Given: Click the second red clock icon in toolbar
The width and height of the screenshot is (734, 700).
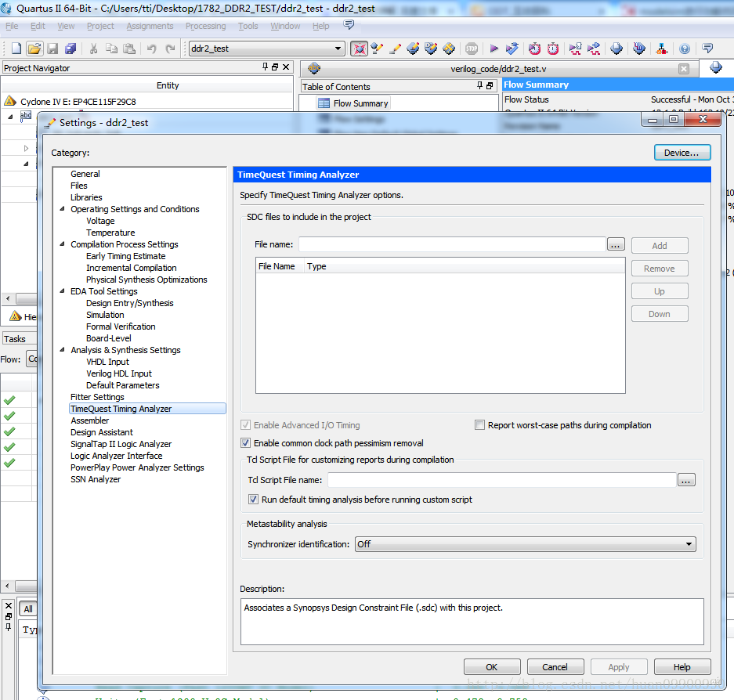Looking at the screenshot, I should (x=553, y=49).
